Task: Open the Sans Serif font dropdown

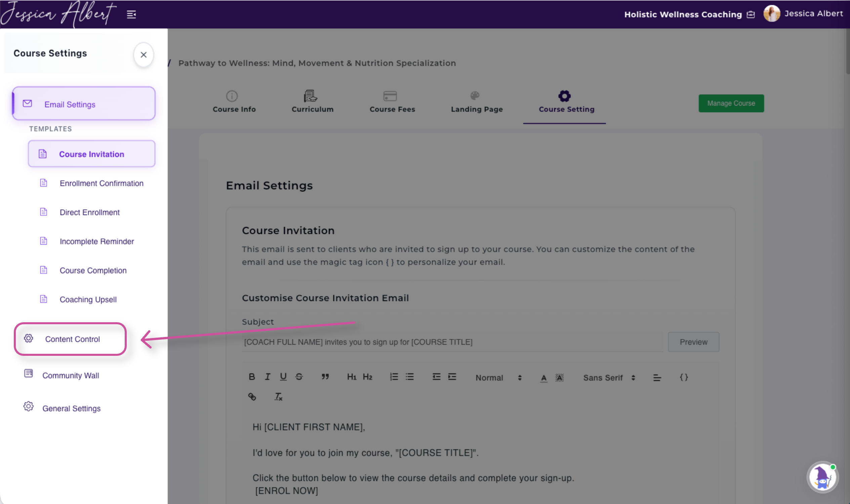Action: [609, 378]
